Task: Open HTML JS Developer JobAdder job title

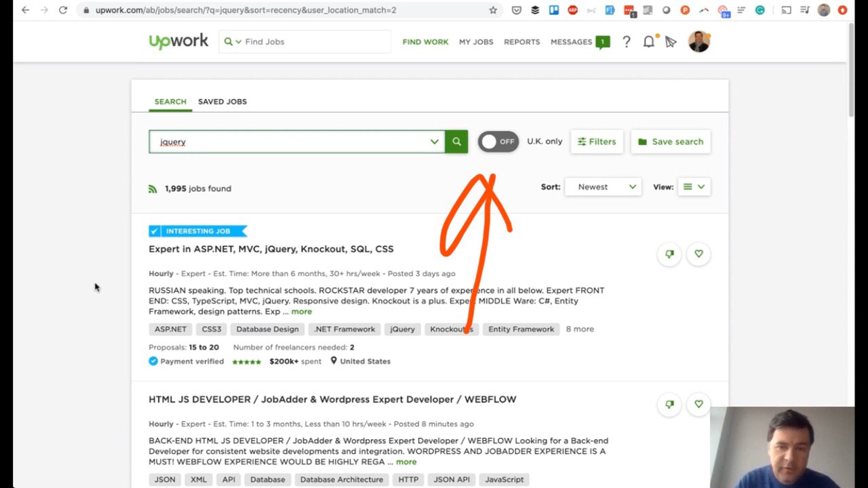Action: [332, 399]
